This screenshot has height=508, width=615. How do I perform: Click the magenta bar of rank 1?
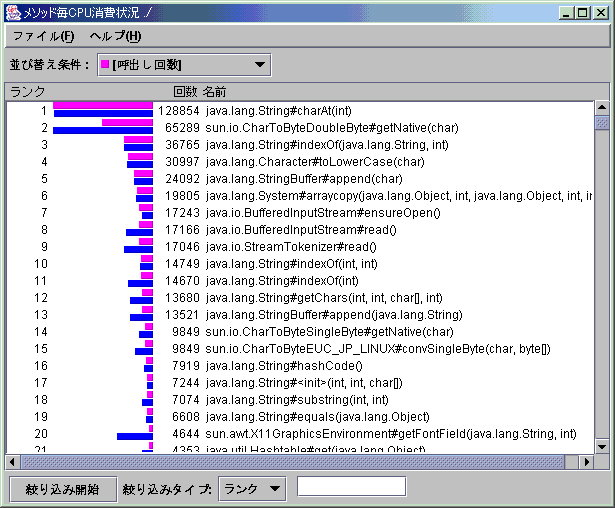[x=103, y=106]
